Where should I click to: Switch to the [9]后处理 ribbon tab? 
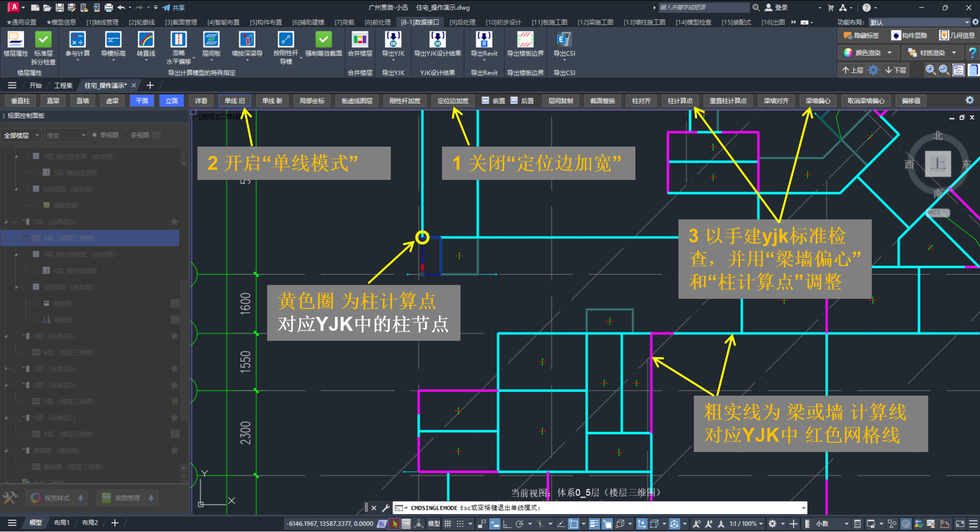[x=462, y=22]
